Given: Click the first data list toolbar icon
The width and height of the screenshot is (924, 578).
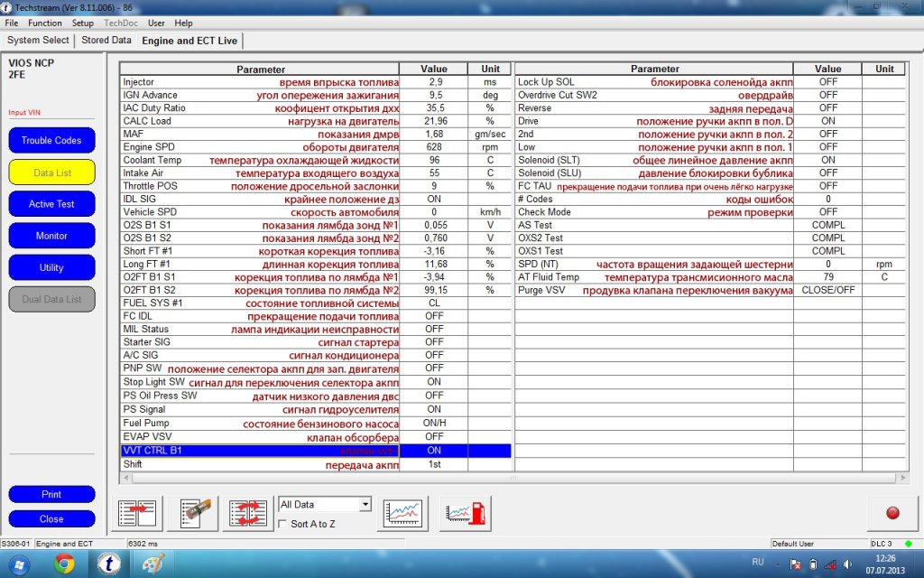Looking at the screenshot, I should click(137, 513).
